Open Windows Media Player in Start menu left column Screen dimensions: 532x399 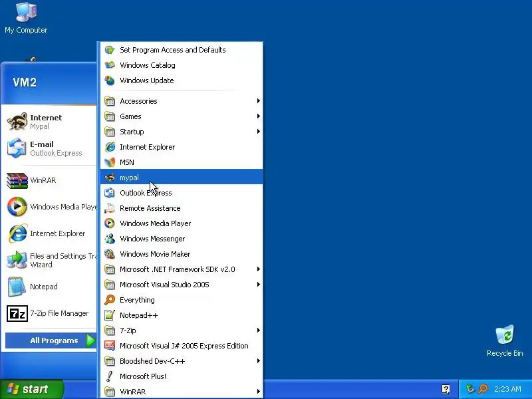pyautogui.click(x=49, y=207)
